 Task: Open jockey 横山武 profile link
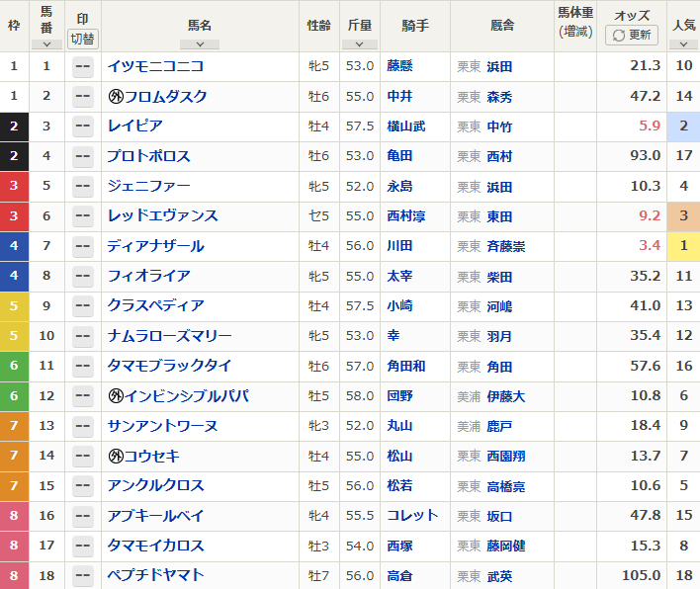coord(406,126)
